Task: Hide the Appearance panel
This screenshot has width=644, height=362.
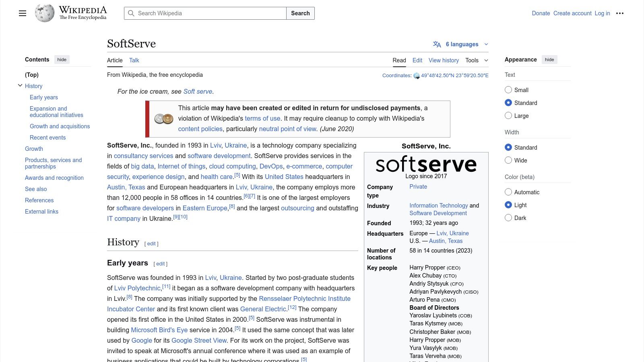Action: (549, 60)
